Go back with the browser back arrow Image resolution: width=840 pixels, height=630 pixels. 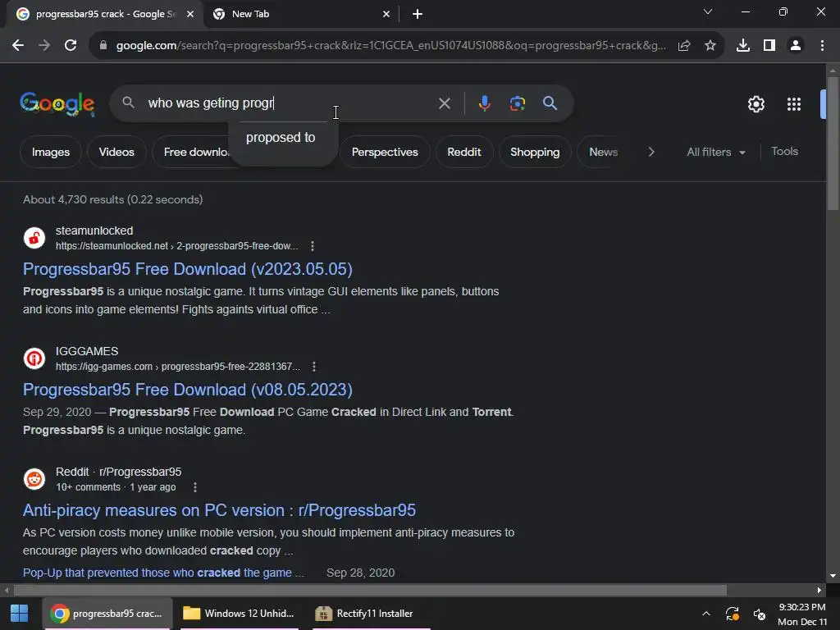coord(18,46)
